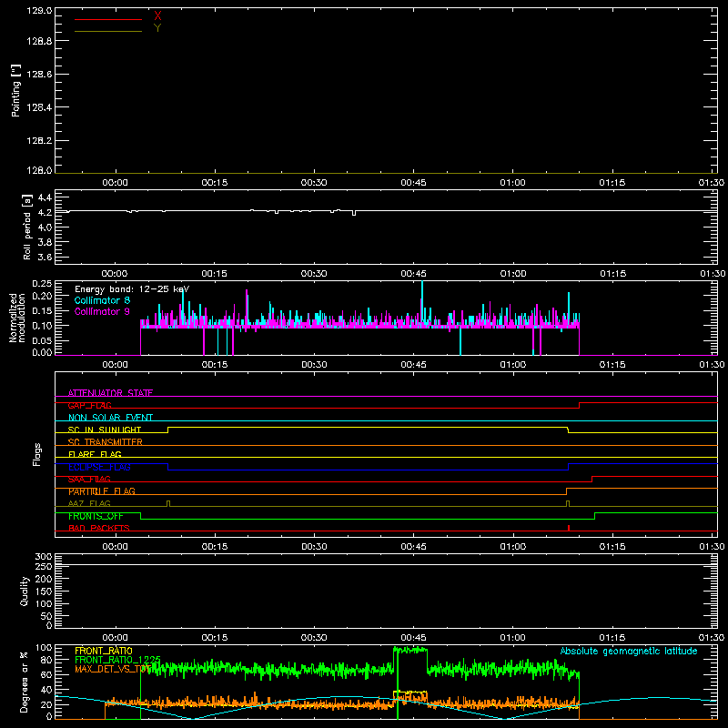The height and width of the screenshot is (728, 728).
Task: Click the 300 tick on Quality axis
Action: coord(44,557)
